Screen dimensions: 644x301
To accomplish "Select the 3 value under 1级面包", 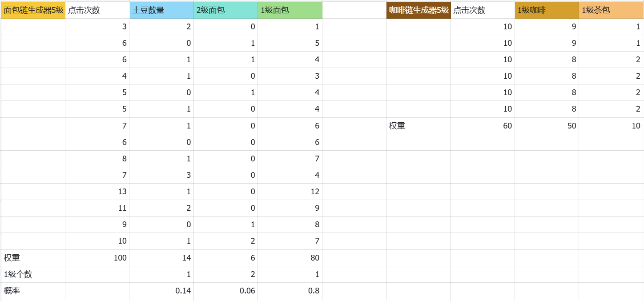I will click(290, 76).
